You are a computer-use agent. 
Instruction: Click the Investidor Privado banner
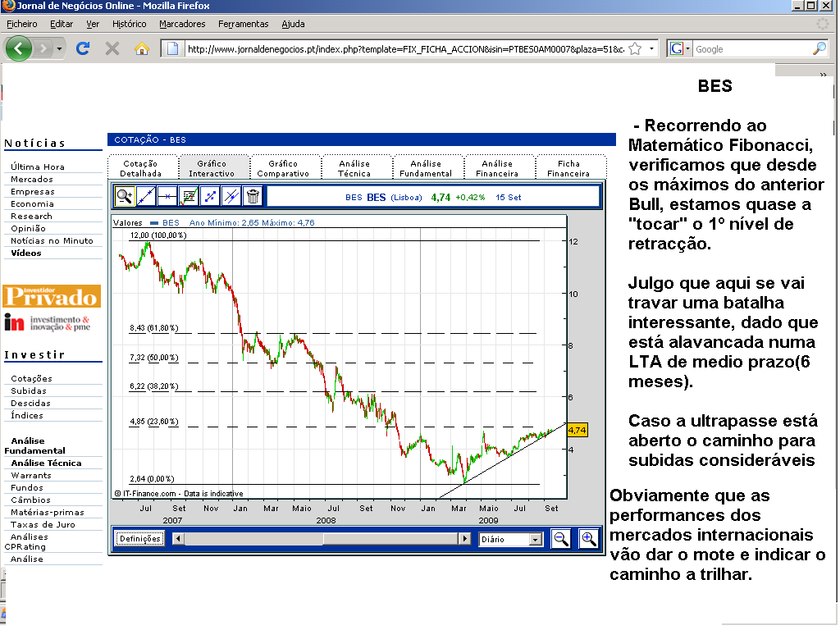coord(52,296)
